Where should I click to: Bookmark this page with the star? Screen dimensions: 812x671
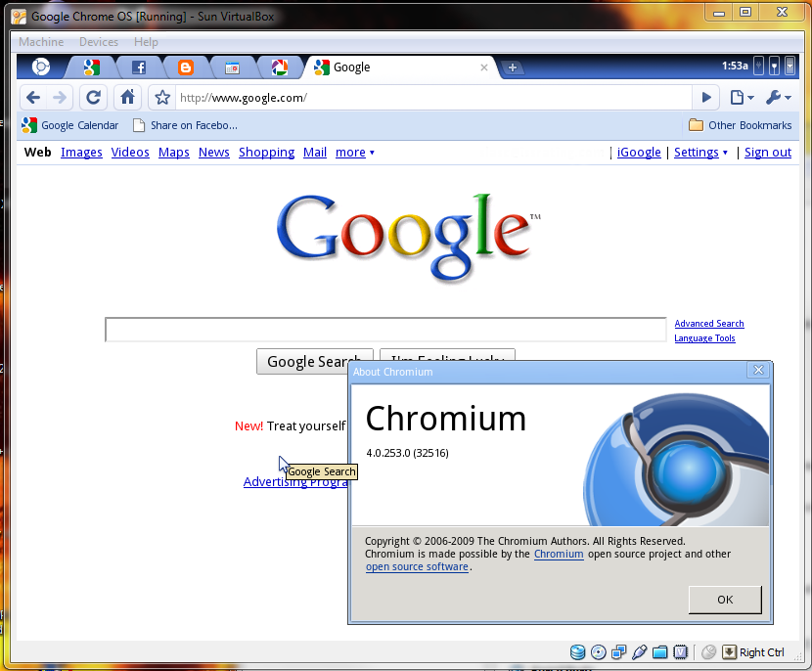162,98
